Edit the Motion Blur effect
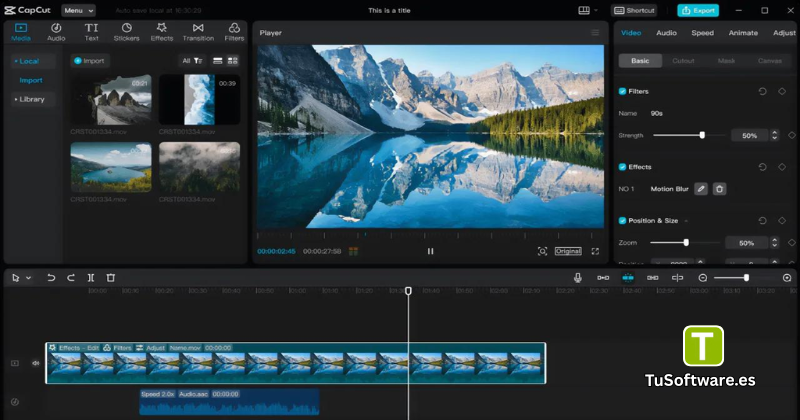The image size is (800, 420). pyautogui.click(x=701, y=189)
